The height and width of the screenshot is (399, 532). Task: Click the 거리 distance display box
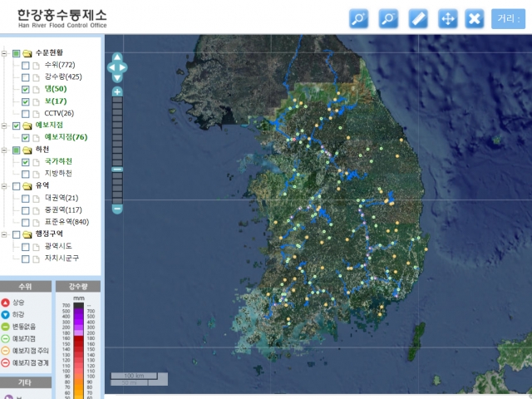508,18
